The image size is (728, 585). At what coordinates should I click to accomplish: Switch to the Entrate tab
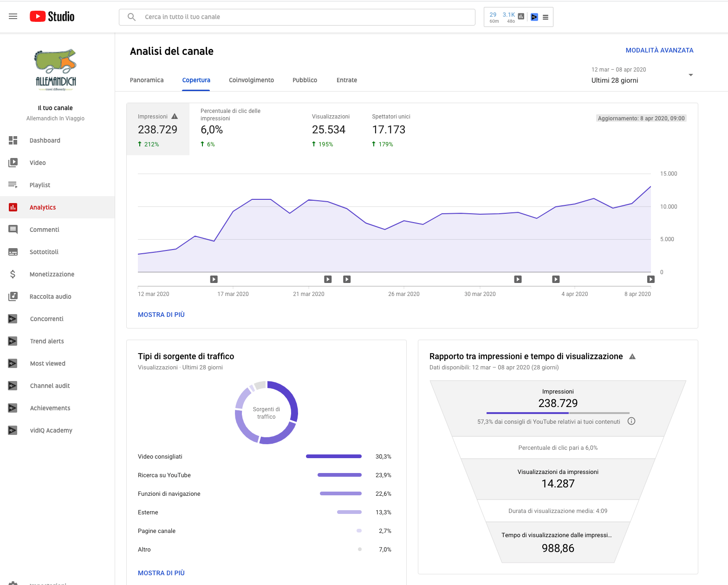(x=347, y=80)
